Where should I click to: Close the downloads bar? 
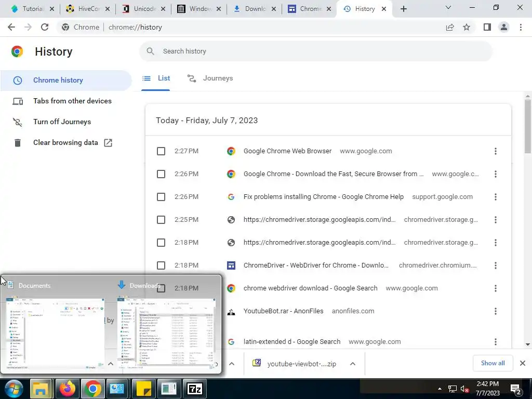point(523,363)
